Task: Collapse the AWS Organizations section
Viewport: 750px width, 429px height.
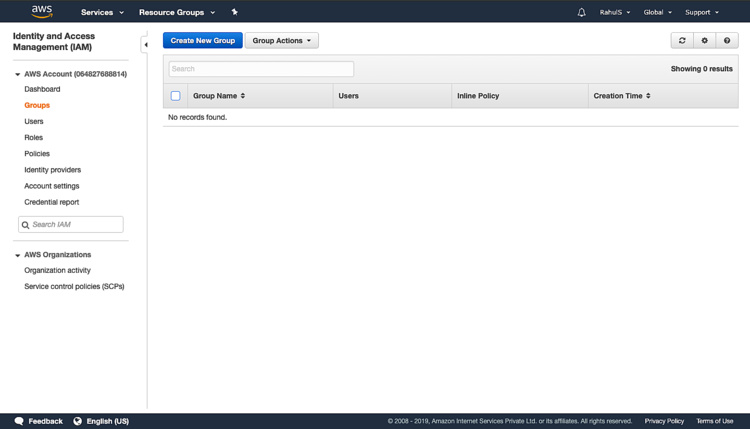Action: [17, 255]
